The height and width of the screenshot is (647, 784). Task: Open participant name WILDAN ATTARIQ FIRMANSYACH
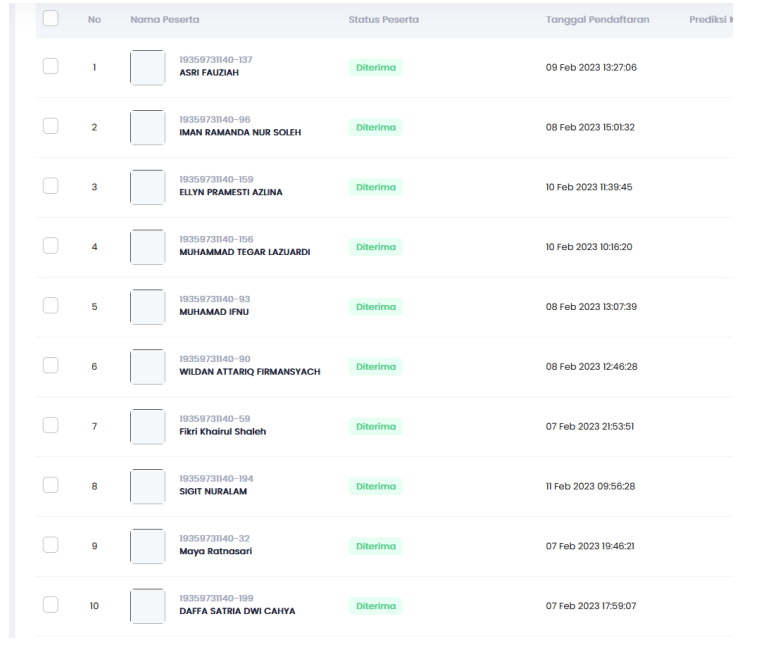tap(249, 372)
